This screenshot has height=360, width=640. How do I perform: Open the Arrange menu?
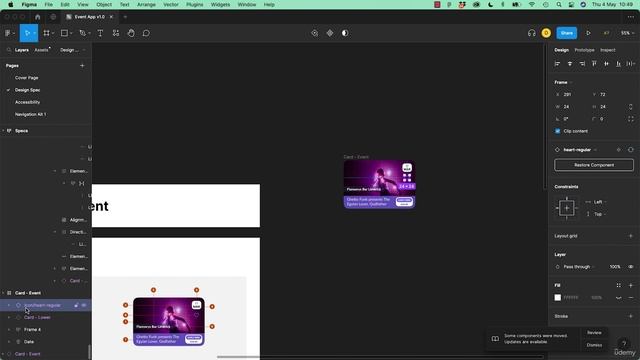pyautogui.click(x=146, y=4)
